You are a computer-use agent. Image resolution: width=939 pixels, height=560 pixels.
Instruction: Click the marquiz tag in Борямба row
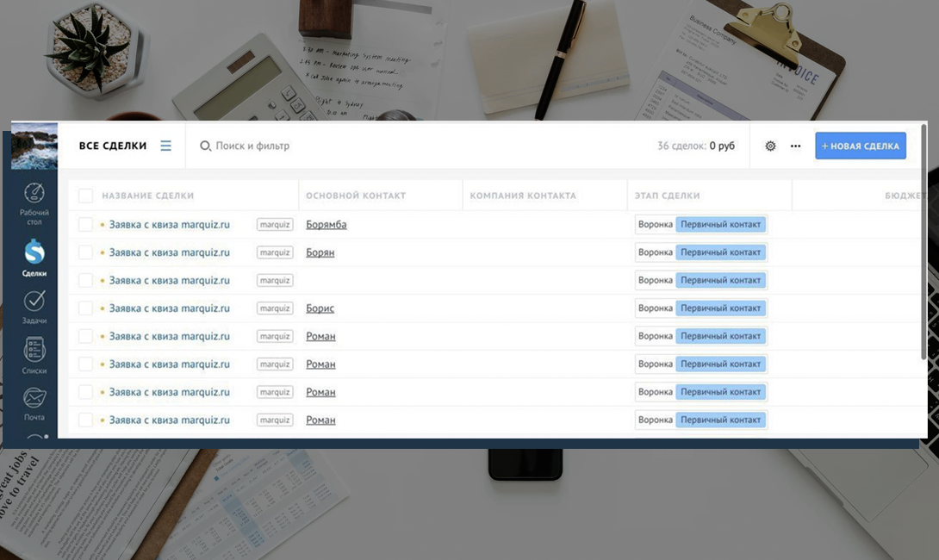(275, 225)
